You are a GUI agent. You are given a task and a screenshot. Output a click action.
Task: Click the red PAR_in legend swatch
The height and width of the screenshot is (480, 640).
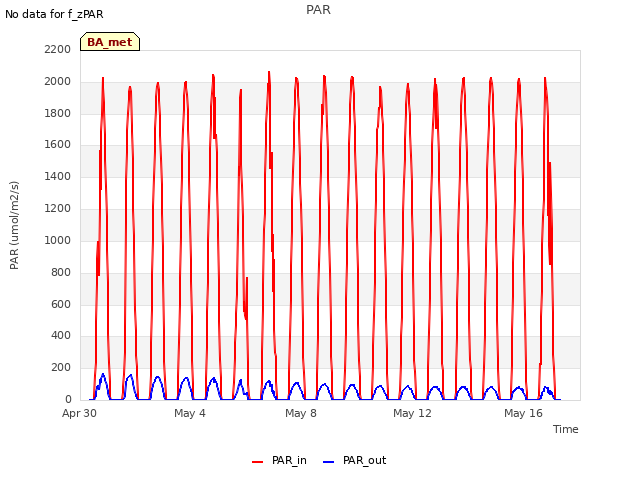pos(258,461)
